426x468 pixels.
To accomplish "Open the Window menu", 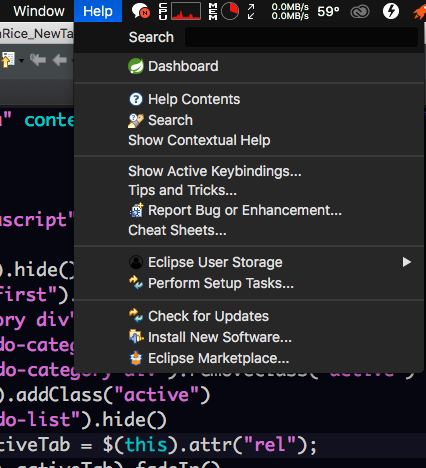I will (x=39, y=11).
